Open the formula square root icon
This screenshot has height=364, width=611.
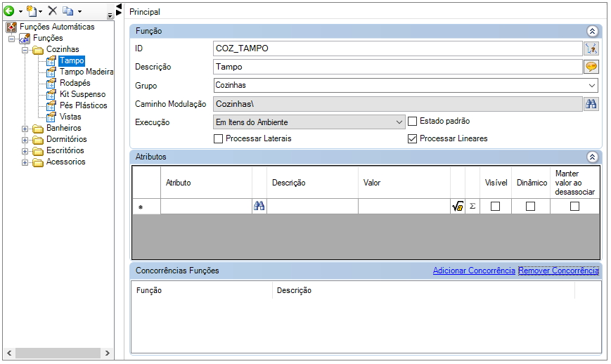458,207
